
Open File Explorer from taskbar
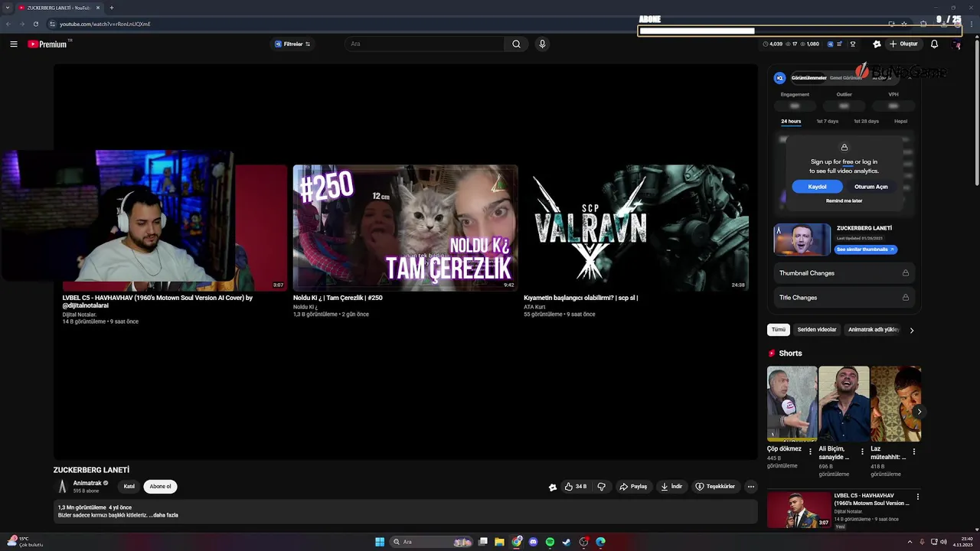click(500, 542)
